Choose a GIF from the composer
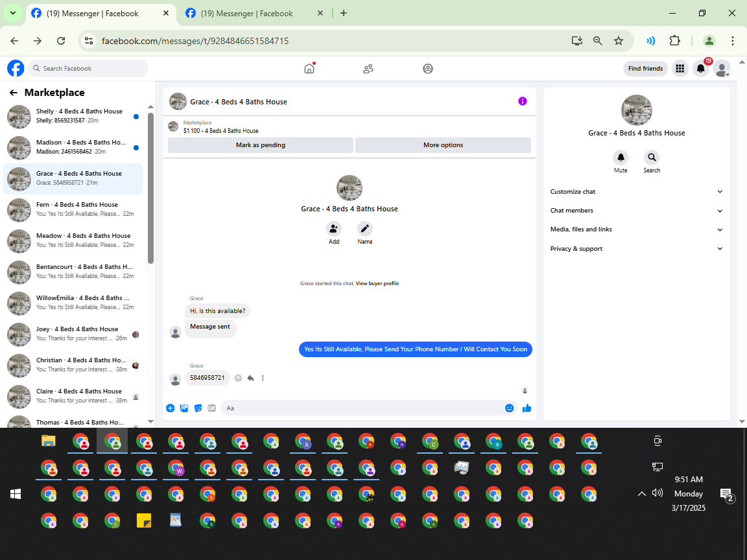The height and width of the screenshot is (560, 747). tap(212, 408)
